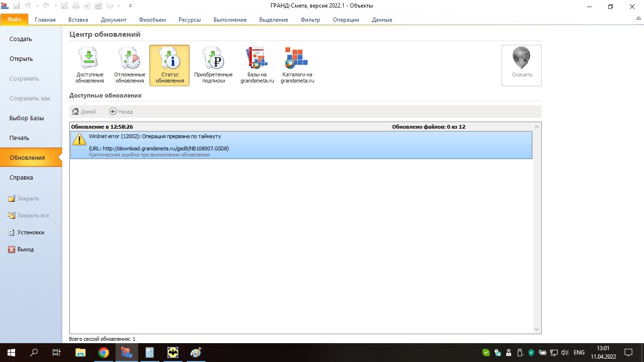Open the Выделение ribbon tab

click(273, 20)
